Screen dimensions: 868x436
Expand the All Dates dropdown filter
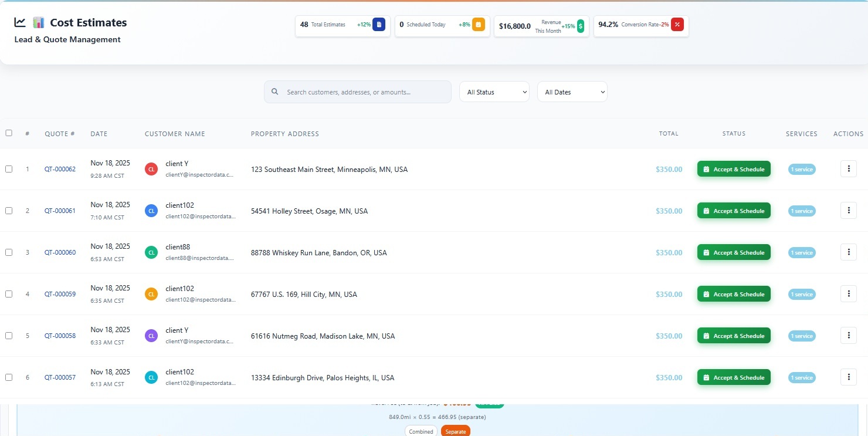click(x=572, y=92)
